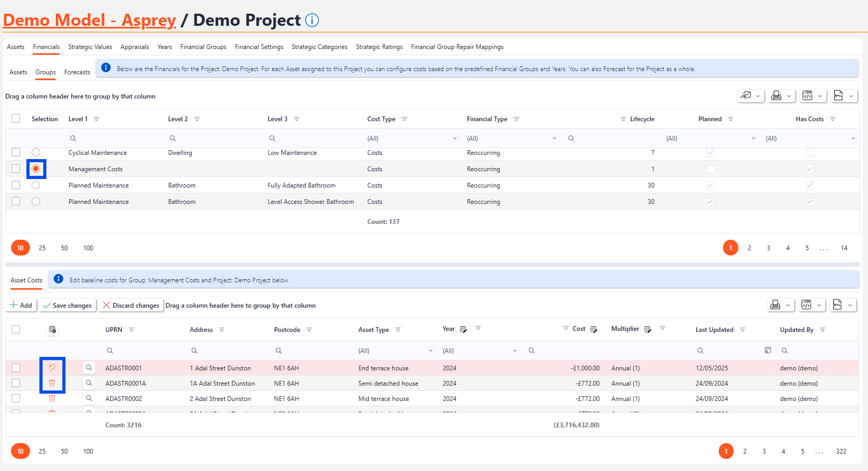
Task: Click the info icon beside Demo Project title
Action: 312,20
